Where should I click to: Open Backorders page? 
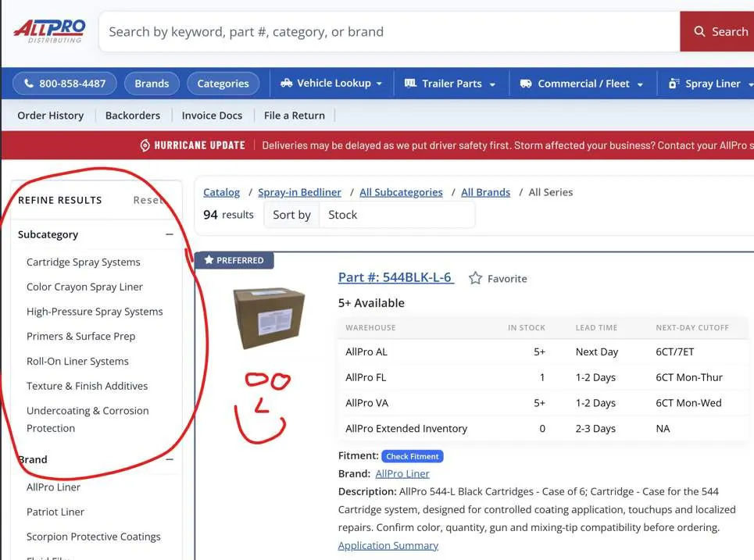coord(133,116)
